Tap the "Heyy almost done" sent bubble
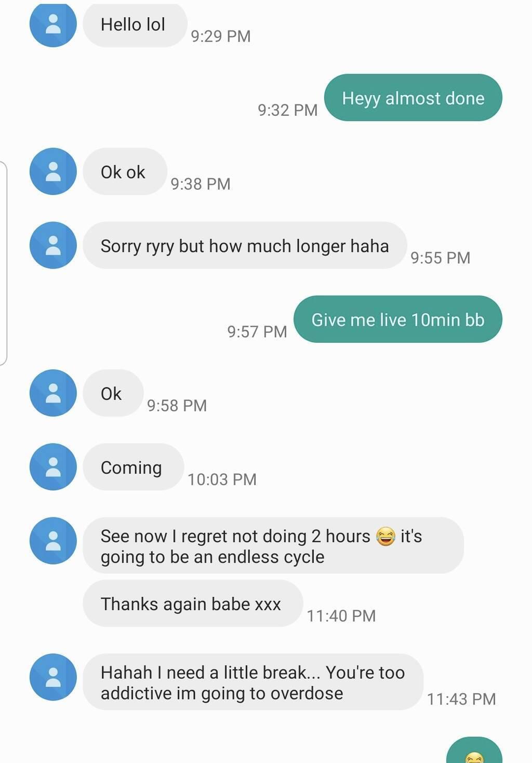532x763 pixels. click(413, 98)
